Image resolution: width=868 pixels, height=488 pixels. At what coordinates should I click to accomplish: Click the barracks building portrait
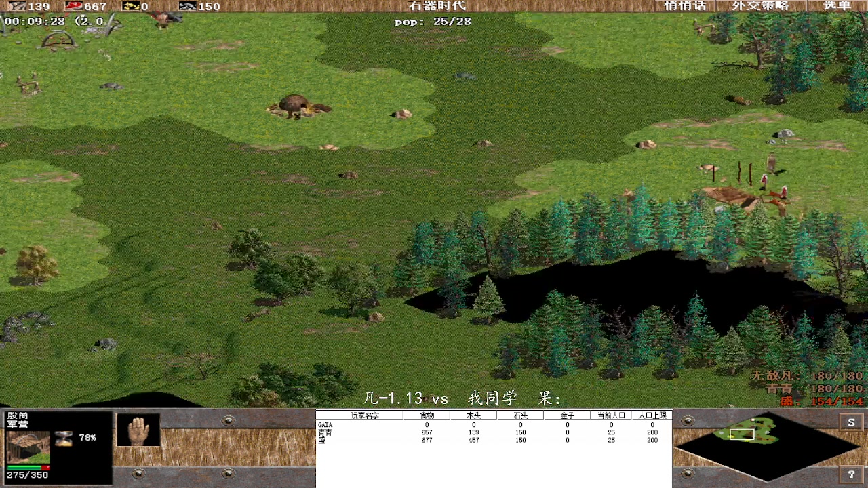coord(28,447)
